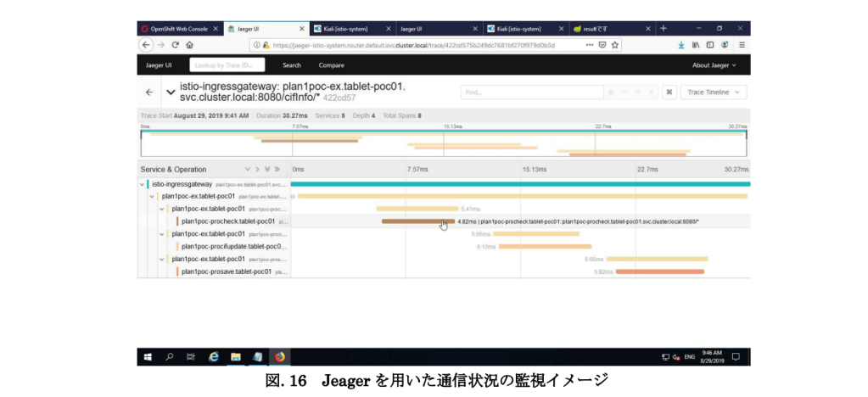This screenshot has height=397, width=868.
Task: Collapse the istio-ingressgateway span tree row
Action: [142, 183]
